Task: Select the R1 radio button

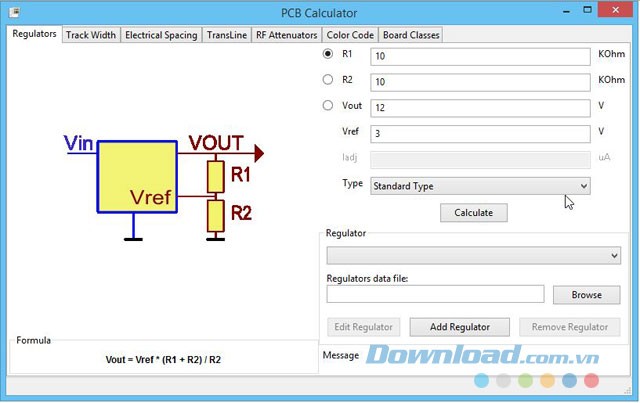Action: point(328,54)
